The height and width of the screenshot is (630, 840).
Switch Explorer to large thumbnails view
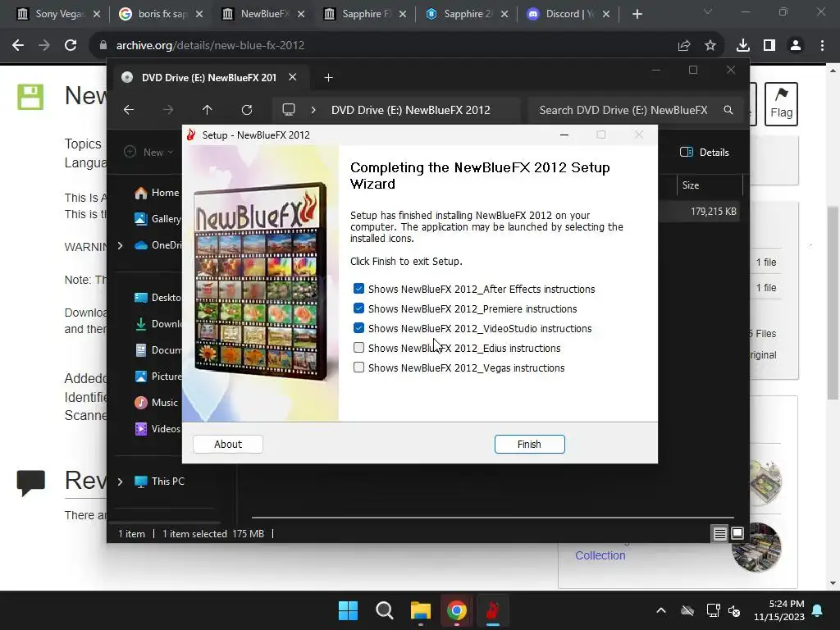737,533
